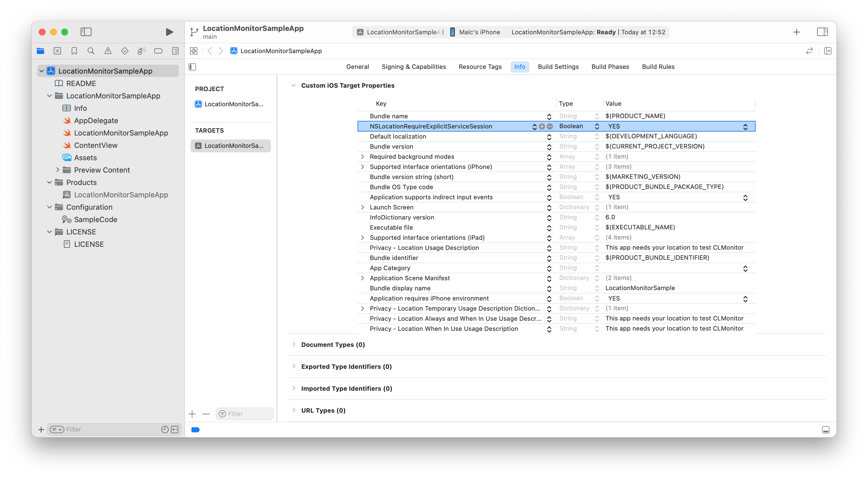Screen dimensions: 868x479
Task: Show only files with source control status
Action: coord(175,430)
